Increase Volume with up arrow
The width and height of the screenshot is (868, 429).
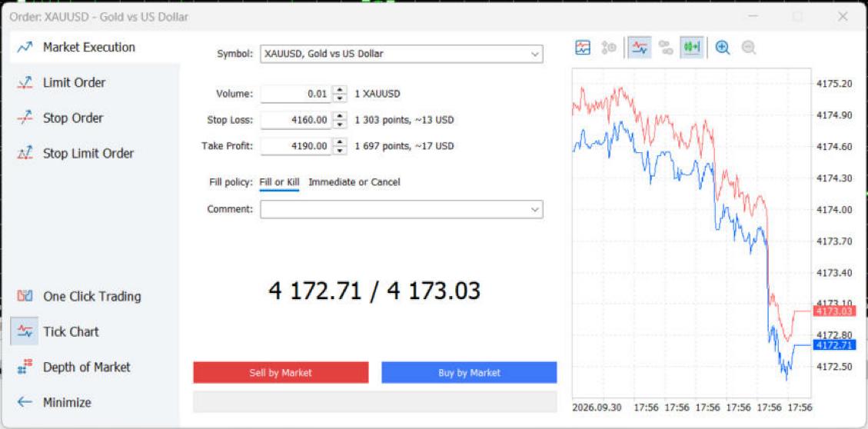click(x=340, y=90)
